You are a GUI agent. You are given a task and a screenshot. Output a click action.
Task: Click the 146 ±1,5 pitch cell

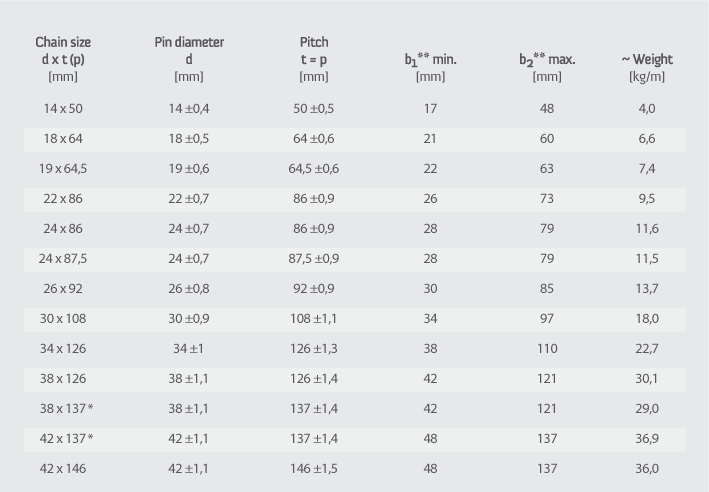[314, 468]
